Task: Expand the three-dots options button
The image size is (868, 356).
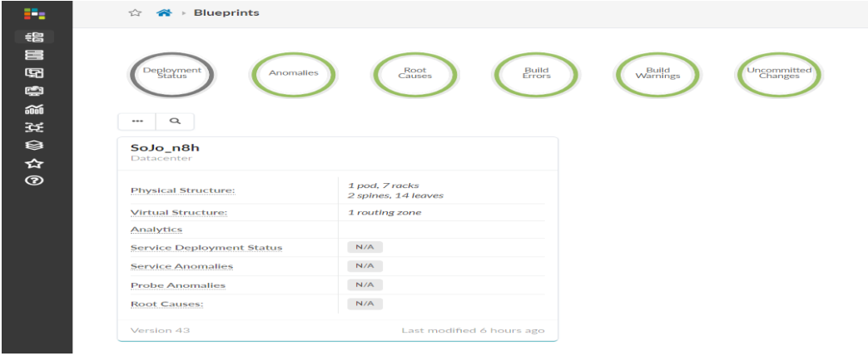Action: 137,121
